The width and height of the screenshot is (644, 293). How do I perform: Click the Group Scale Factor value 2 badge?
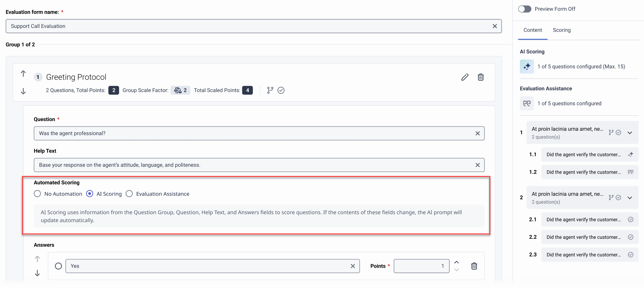(181, 90)
